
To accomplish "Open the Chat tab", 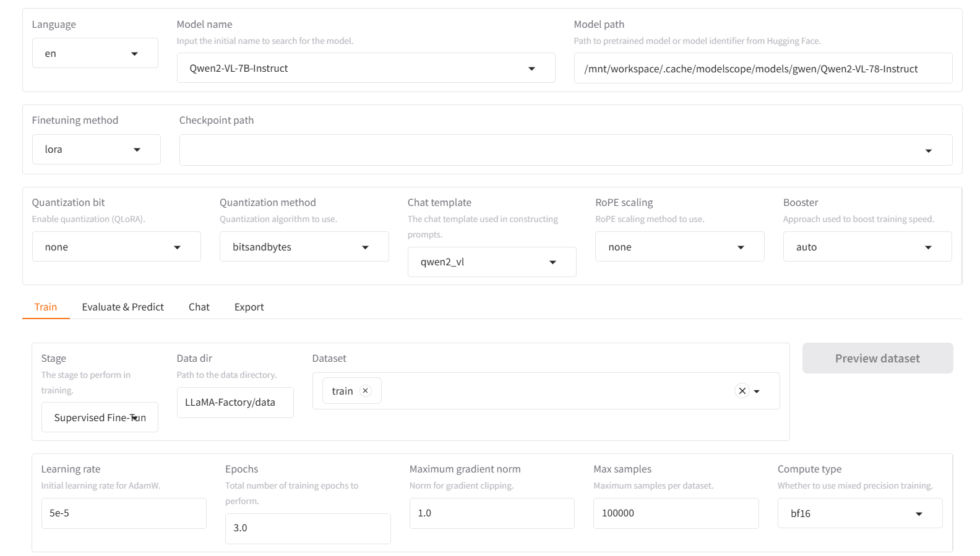I will pos(199,307).
